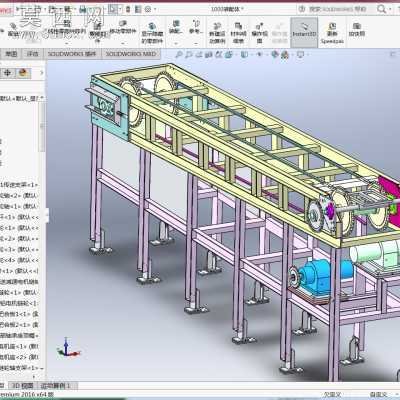Open Apply Scene in view toolbar
Viewport: 400px width, 400px height.
(285, 54)
